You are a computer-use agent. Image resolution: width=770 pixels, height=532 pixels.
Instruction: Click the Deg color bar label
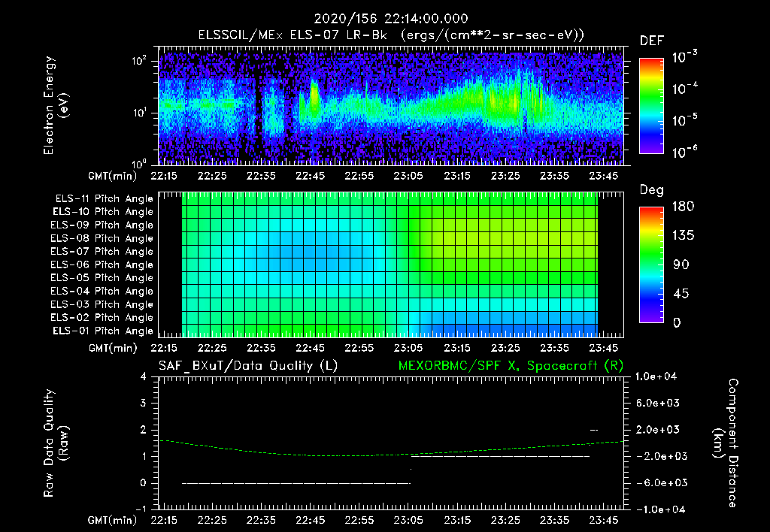pos(652,190)
